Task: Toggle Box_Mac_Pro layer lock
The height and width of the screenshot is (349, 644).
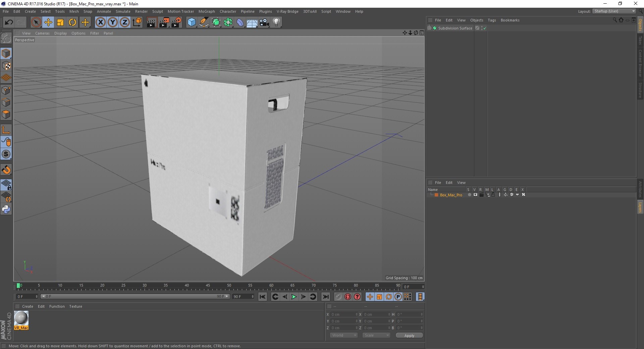Action: point(493,195)
